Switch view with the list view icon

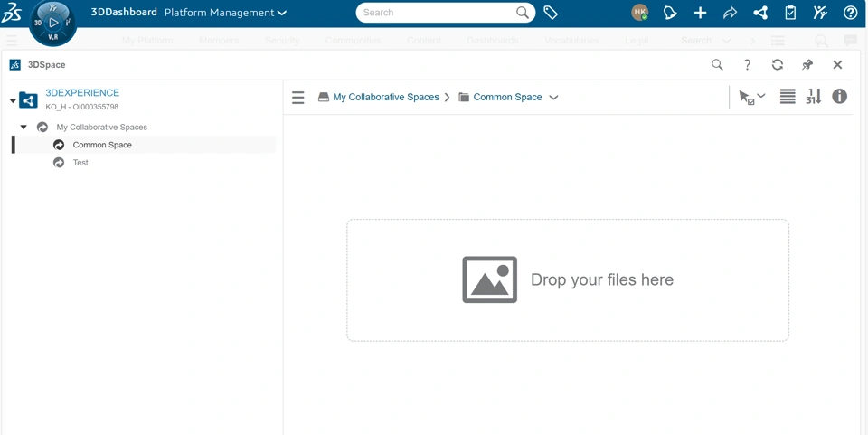[x=788, y=96]
